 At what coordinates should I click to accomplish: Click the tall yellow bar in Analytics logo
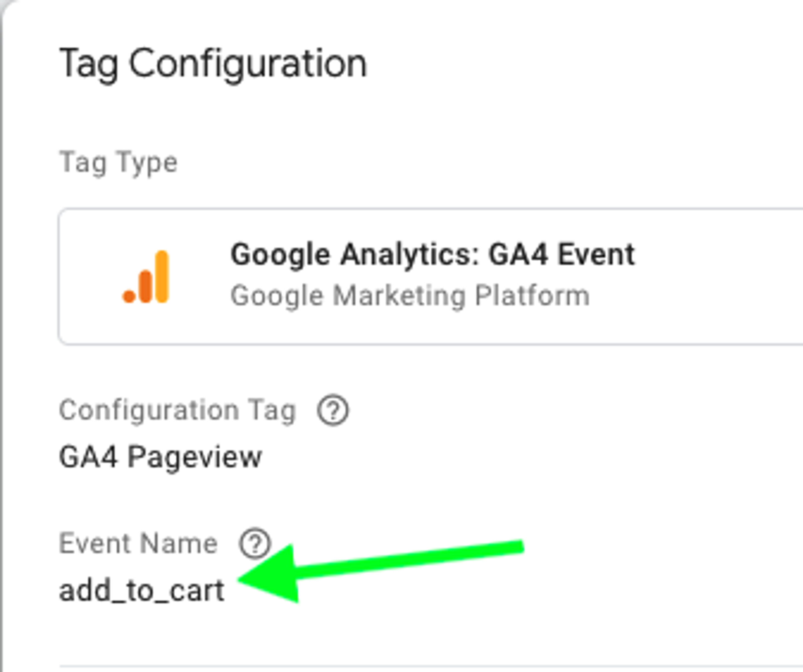[x=162, y=277]
